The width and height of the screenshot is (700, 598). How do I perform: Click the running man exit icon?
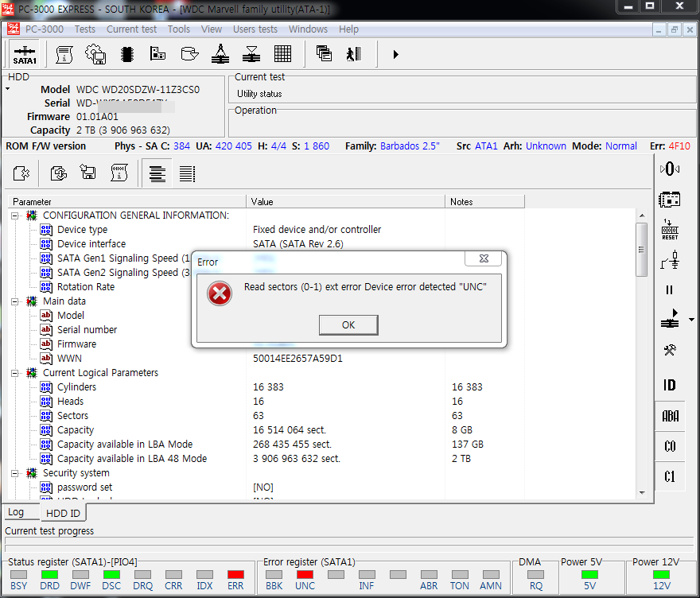point(353,54)
